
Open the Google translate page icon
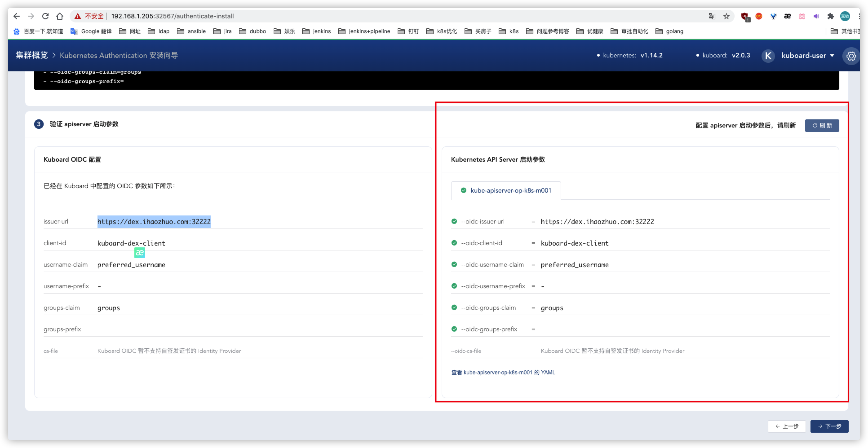coord(712,16)
